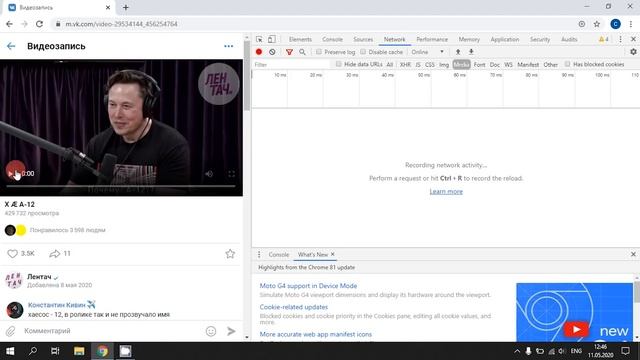Open the VK video options menu
Viewport: 640px width, 360px height.
click(229, 46)
